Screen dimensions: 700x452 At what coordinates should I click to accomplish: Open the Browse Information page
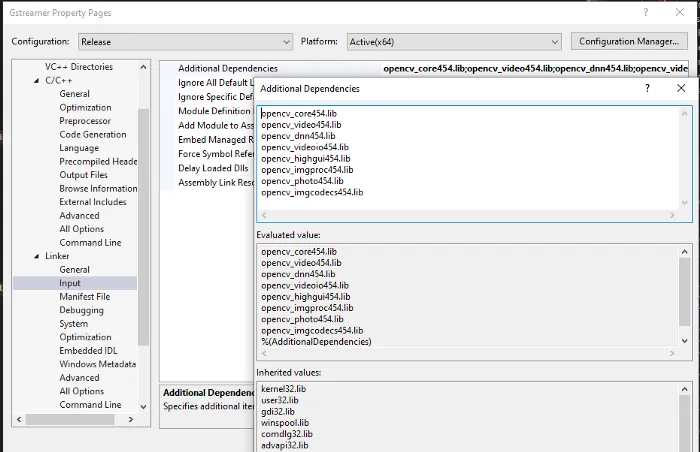coord(98,188)
